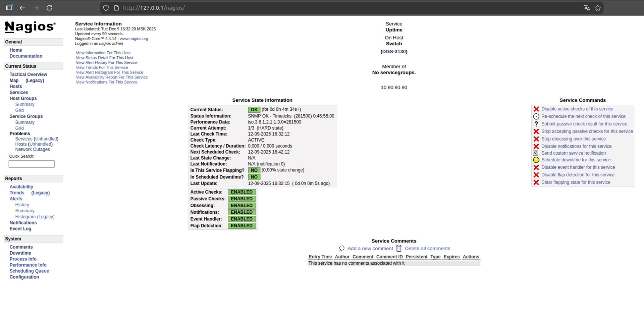
Task: Click the DGS-3130 host link
Action: tap(394, 52)
